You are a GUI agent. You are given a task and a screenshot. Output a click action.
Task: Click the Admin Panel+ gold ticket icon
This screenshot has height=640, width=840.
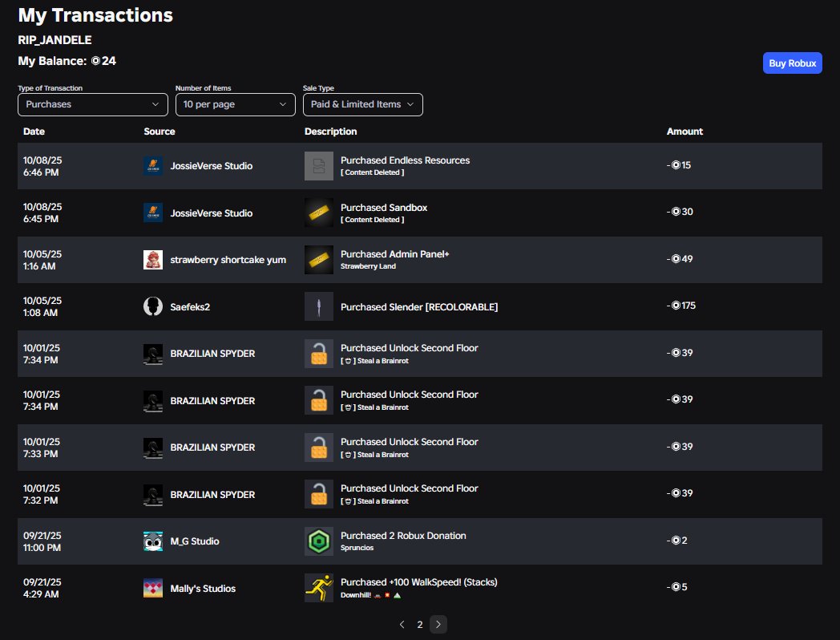pyautogui.click(x=319, y=259)
